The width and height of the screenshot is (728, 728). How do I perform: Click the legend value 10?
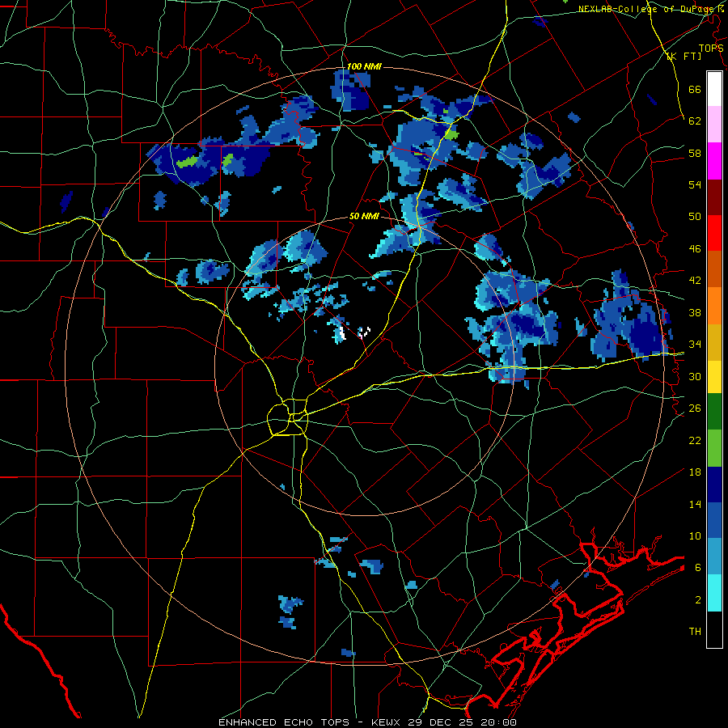(x=695, y=535)
